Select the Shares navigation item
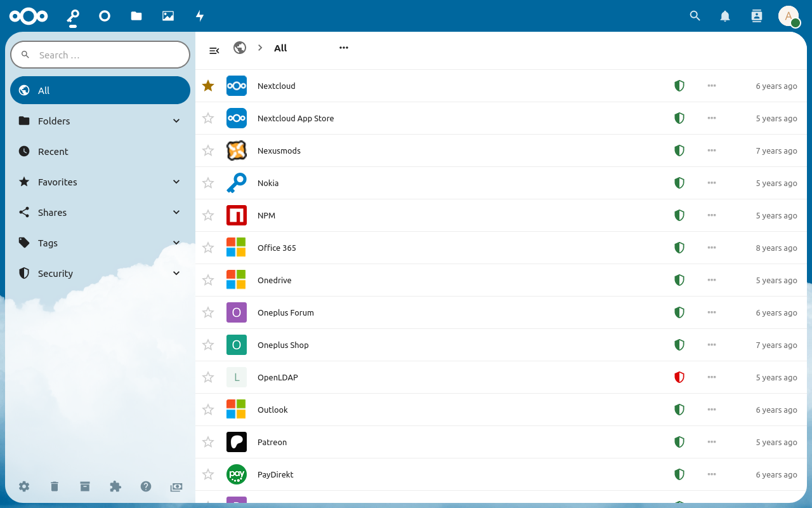The width and height of the screenshot is (812, 508). click(x=100, y=212)
